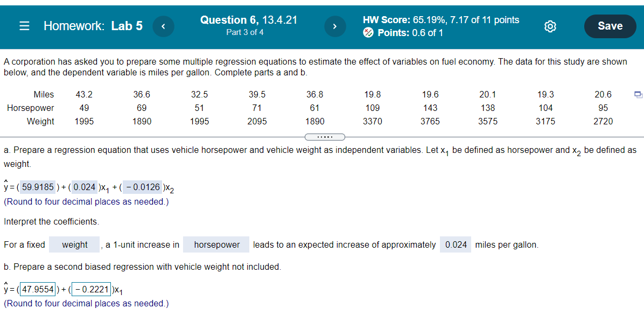Open the 'weight' answer dropdown
This screenshot has height=322, width=644.
pos(74,244)
